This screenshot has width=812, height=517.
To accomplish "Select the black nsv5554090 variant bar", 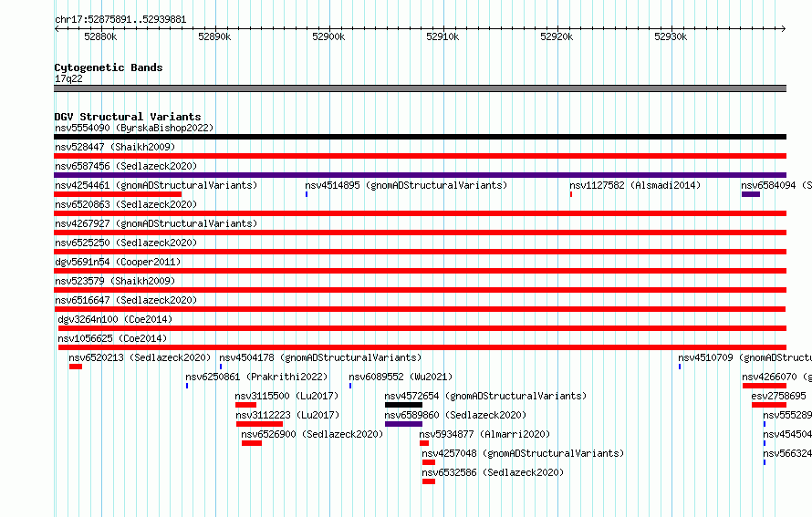I will 420,137.
